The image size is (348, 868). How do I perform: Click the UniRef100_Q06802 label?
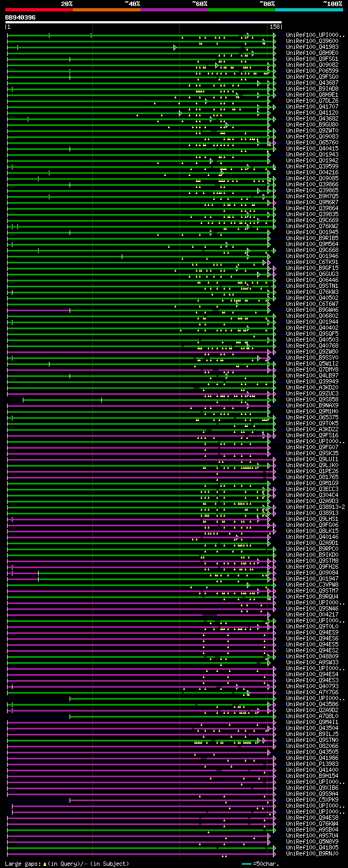pos(312,316)
